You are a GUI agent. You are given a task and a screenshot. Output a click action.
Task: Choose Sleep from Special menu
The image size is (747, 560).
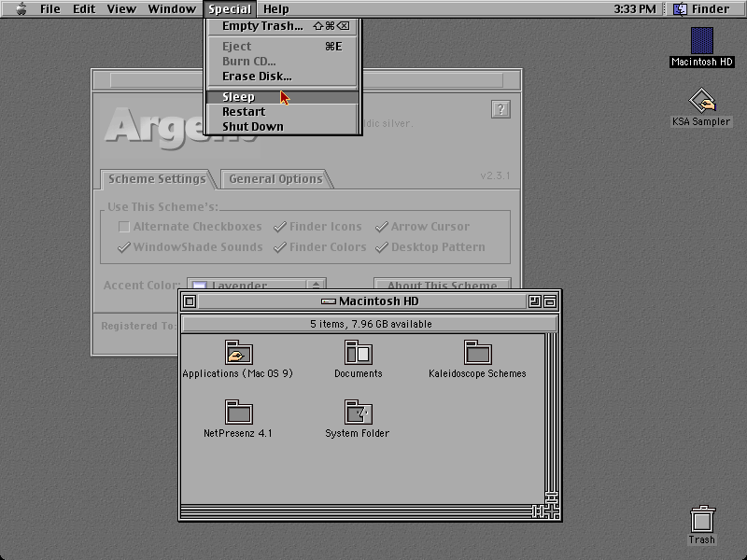coord(283,97)
